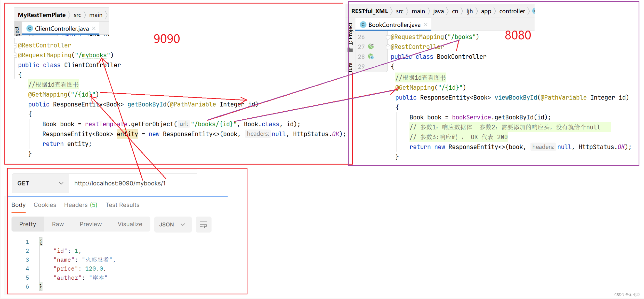Collapse JSON object on line 1
The height and width of the screenshot is (299, 644).
[x=41, y=242]
